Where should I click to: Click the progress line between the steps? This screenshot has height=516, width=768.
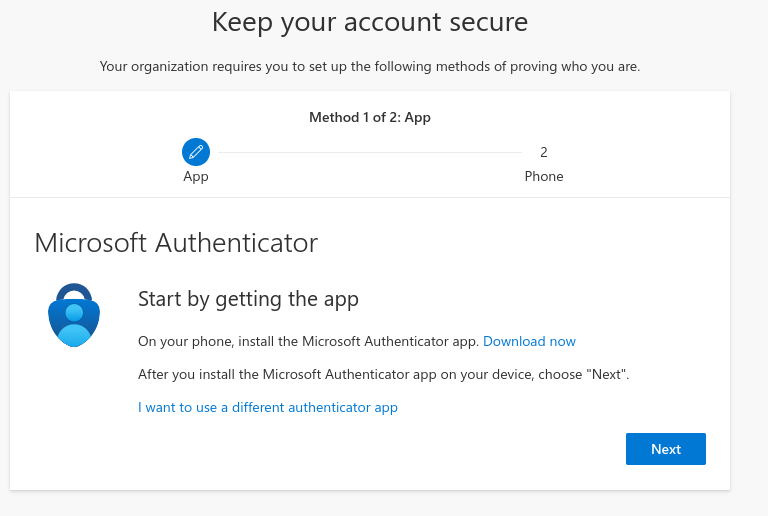coord(368,153)
